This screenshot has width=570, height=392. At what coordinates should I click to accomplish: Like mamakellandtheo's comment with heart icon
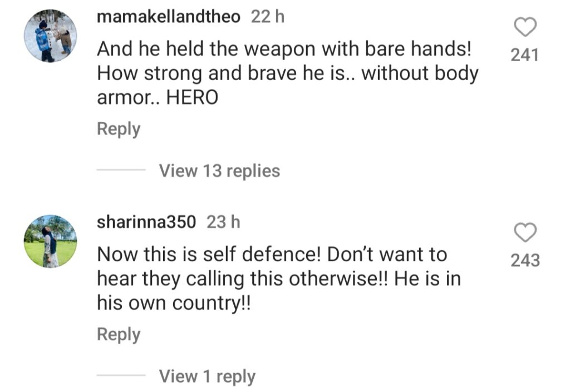click(x=525, y=27)
